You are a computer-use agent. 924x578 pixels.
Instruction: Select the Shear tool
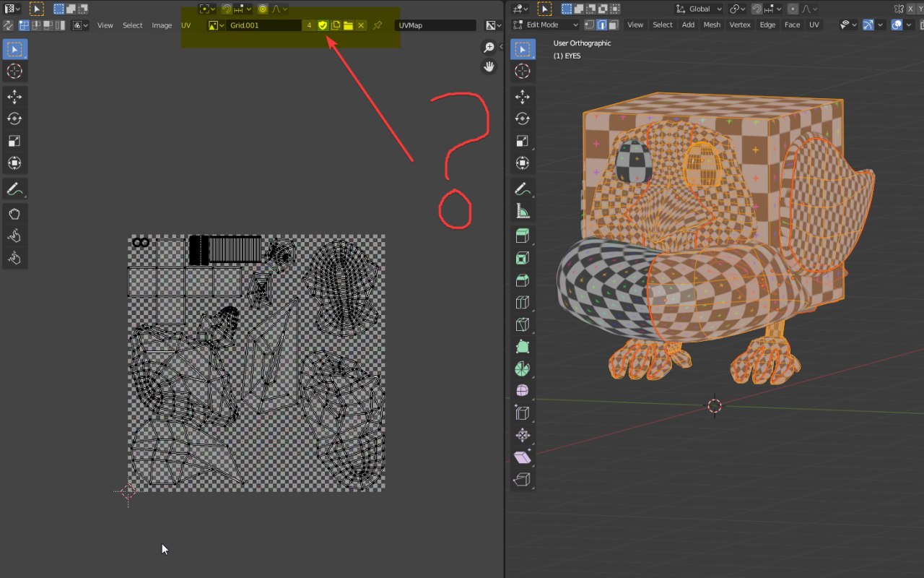pyautogui.click(x=523, y=457)
